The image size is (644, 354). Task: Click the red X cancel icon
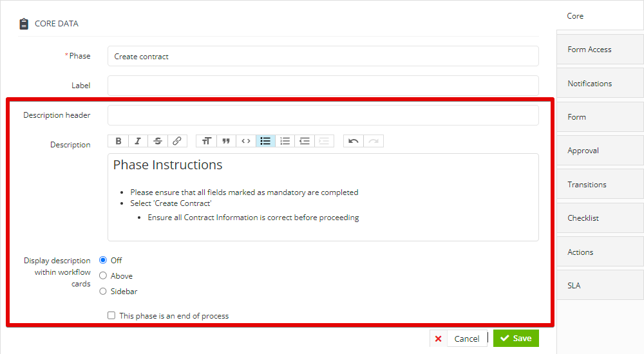[x=438, y=339]
